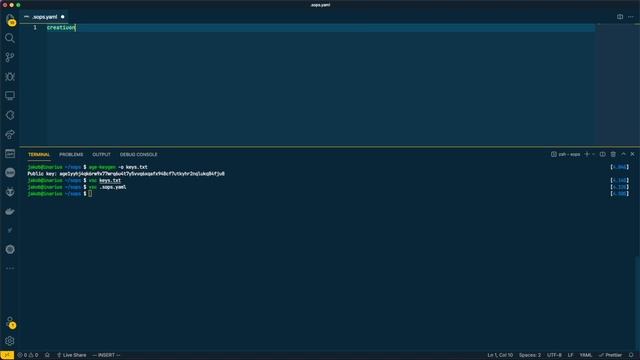Click the public key text in terminal
The image size is (640, 360).
tap(142, 174)
